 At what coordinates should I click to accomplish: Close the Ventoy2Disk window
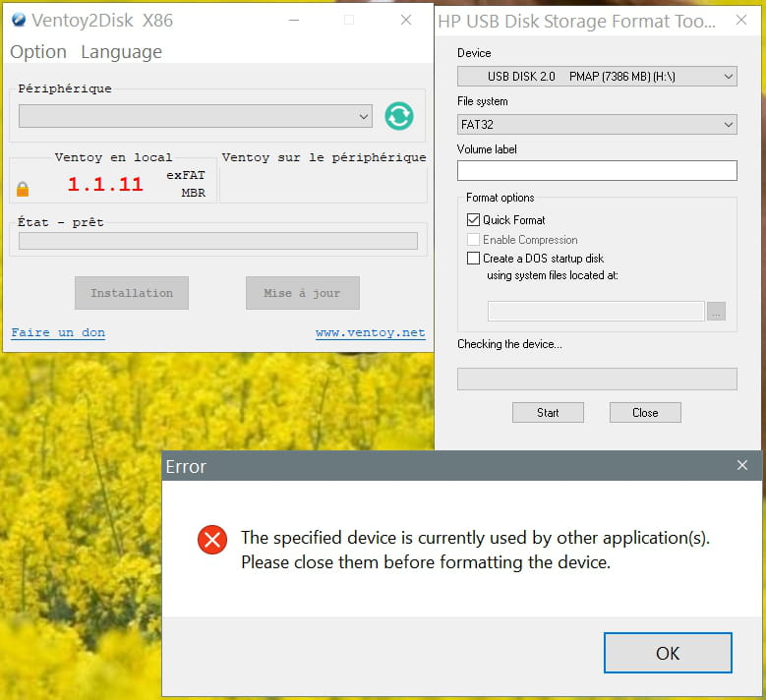pyautogui.click(x=406, y=20)
